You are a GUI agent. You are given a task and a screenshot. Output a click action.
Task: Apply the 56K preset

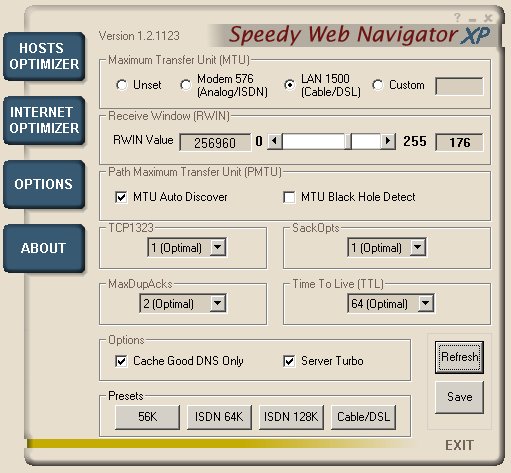coord(147,417)
